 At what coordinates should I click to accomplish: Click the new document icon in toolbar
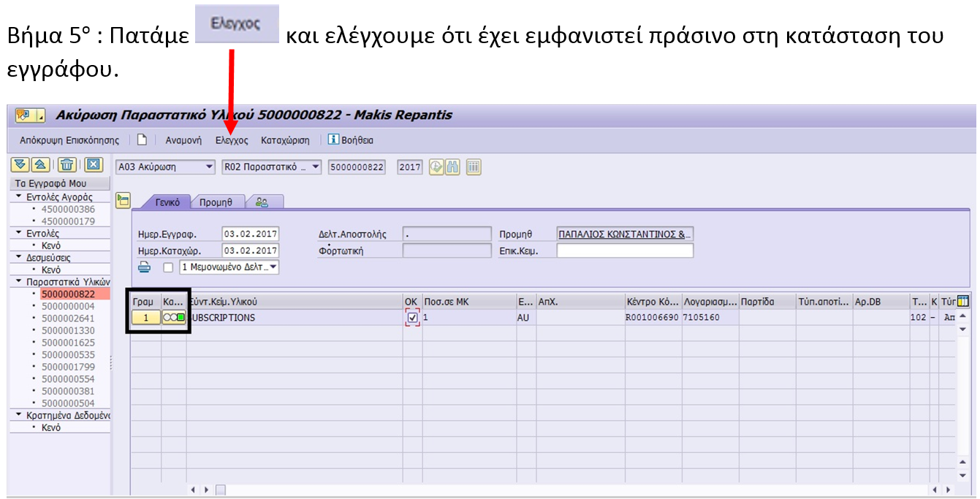pos(143,140)
